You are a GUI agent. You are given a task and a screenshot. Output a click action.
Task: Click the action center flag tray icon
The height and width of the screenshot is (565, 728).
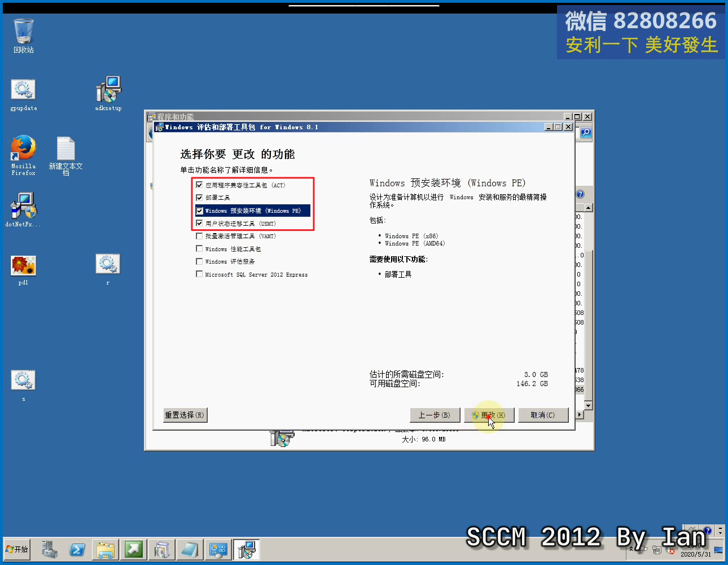643,549
